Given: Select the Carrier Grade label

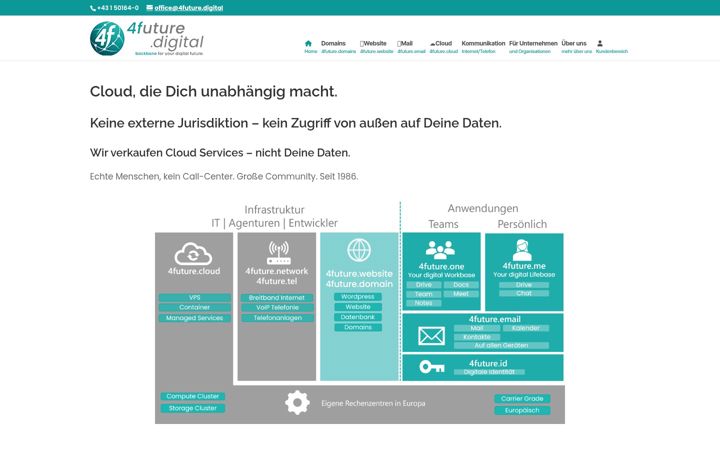Looking at the screenshot, I should tap(522, 399).
